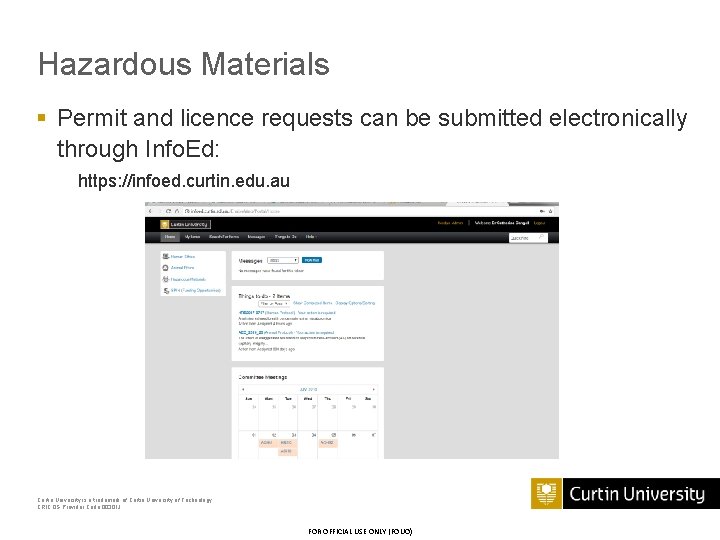Select the Home menu tab
This screenshot has height=540, width=720.
click(170, 236)
